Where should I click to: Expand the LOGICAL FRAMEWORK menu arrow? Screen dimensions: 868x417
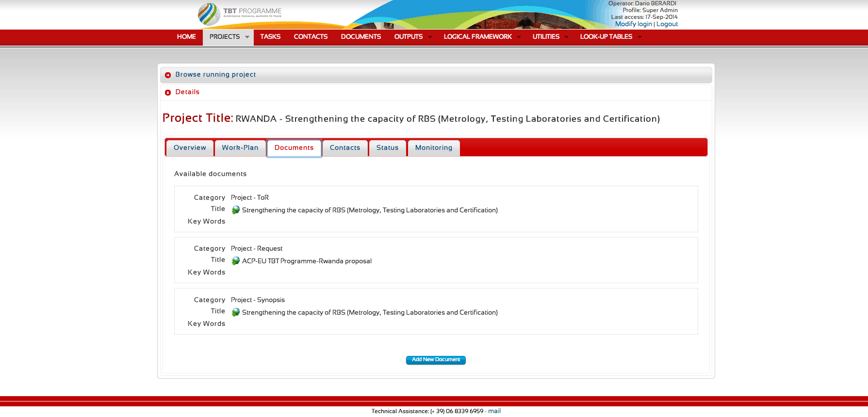click(x=519, y=37)
